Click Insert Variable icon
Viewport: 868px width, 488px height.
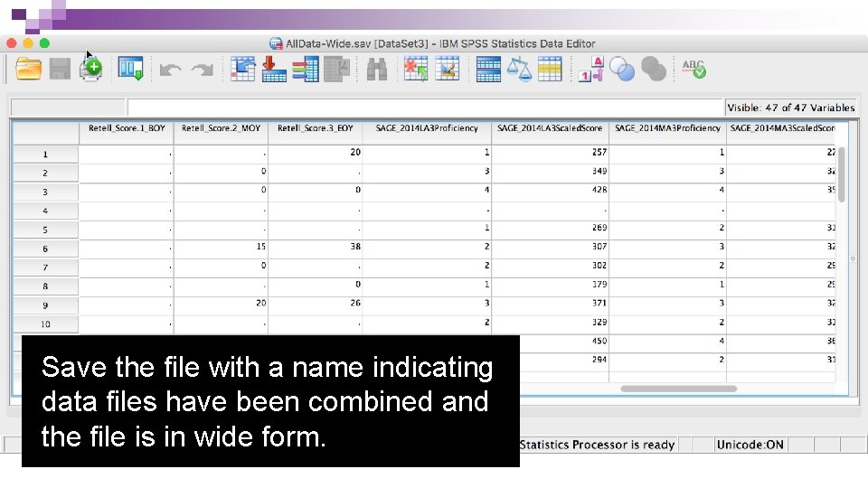448,70
